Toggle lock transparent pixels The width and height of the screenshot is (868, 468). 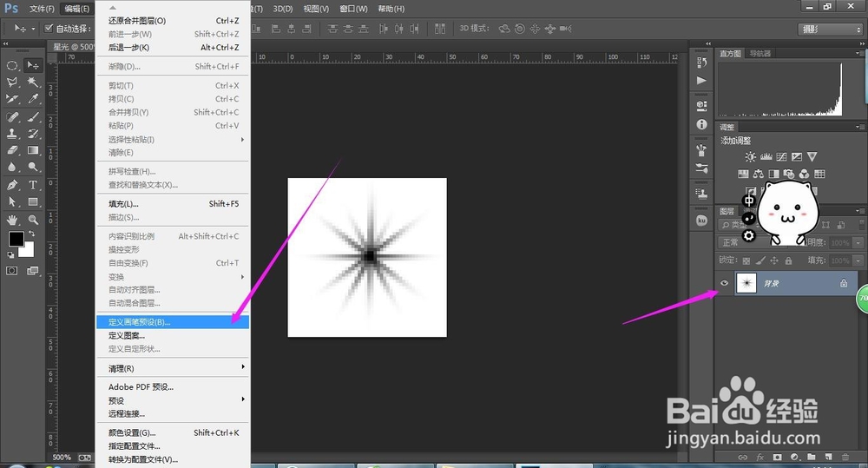point(746,260)
